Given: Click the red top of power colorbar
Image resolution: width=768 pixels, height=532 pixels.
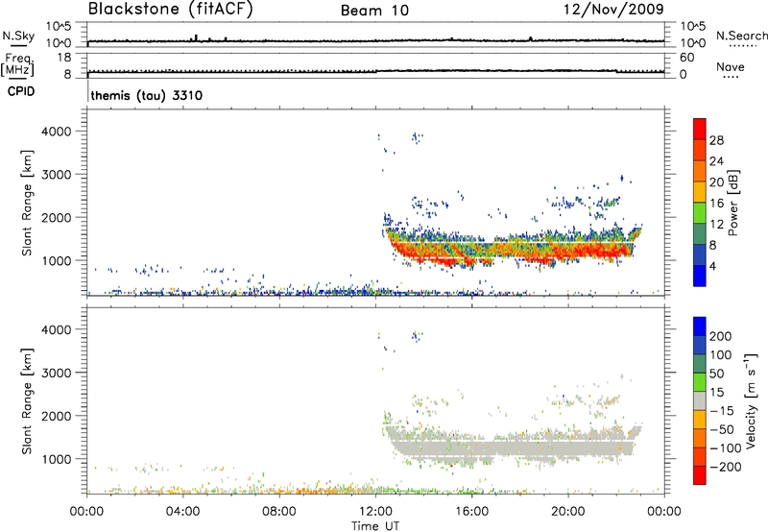Looking at the screenshot, I should click(x=700, y=128).
